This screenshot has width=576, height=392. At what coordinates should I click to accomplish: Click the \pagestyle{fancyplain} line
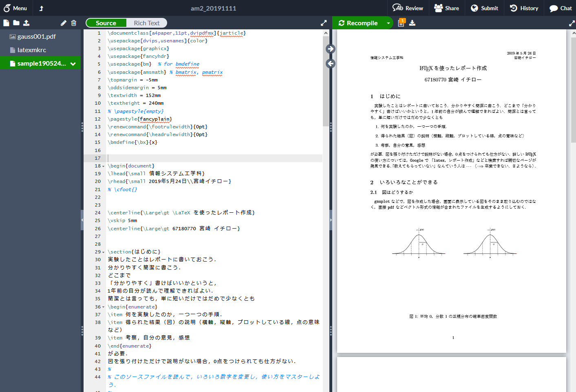click(140, 119)
